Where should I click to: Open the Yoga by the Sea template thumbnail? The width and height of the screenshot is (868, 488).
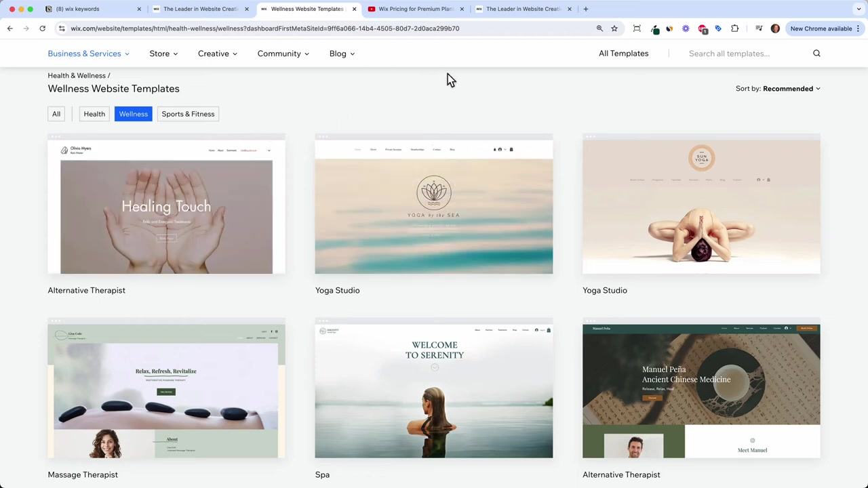point(434,205)
